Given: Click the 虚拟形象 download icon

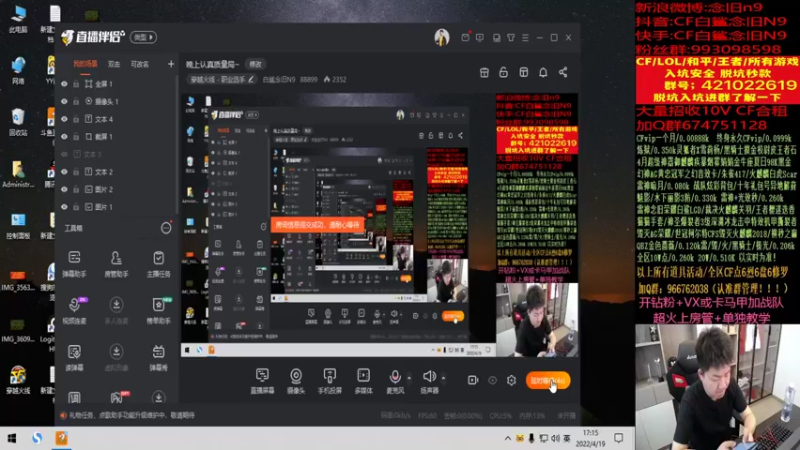Looking at the screenshot, I should tap(116, 352).
